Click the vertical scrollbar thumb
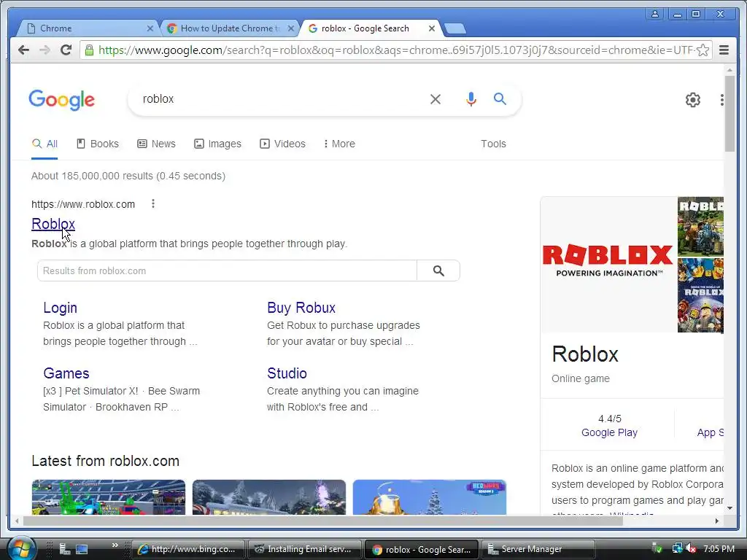 pyautogui.click(x=729, y=113)
